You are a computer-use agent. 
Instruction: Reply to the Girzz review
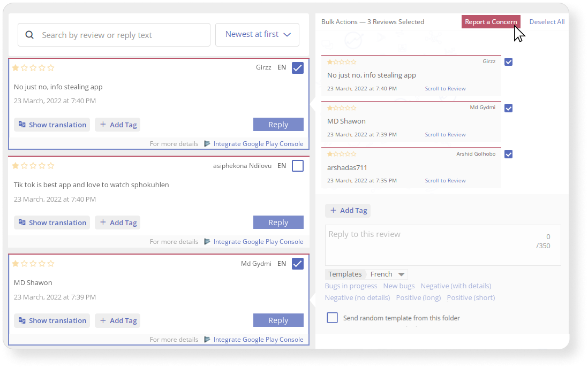click(x=278, y=125)
